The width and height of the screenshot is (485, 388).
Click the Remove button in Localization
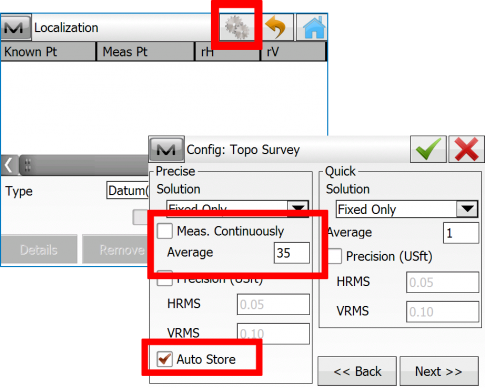click(115, 250)
